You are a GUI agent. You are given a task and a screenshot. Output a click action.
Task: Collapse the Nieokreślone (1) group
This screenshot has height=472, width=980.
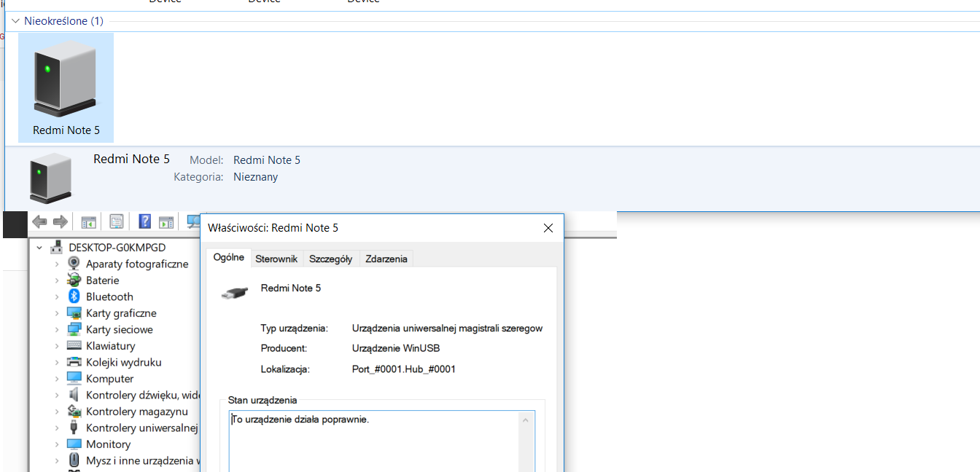(15, 21)
